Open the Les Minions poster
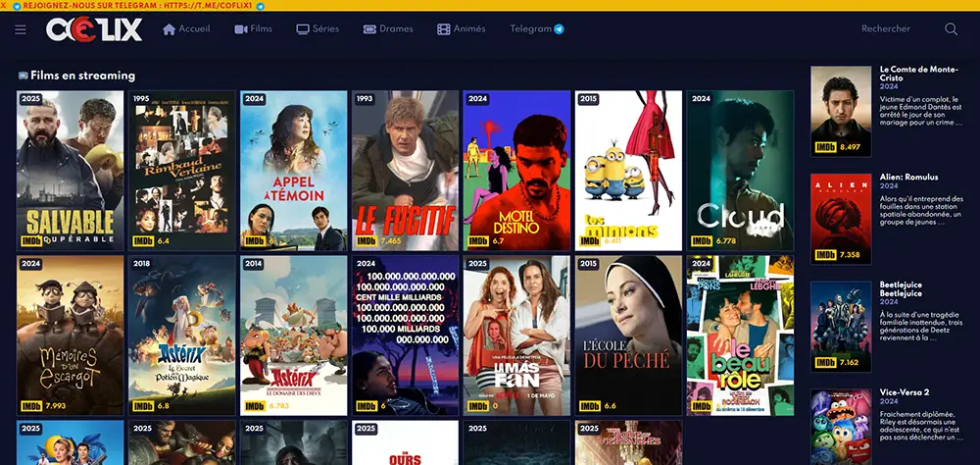This screenshot has width=980, height=465. pos(628,171)
